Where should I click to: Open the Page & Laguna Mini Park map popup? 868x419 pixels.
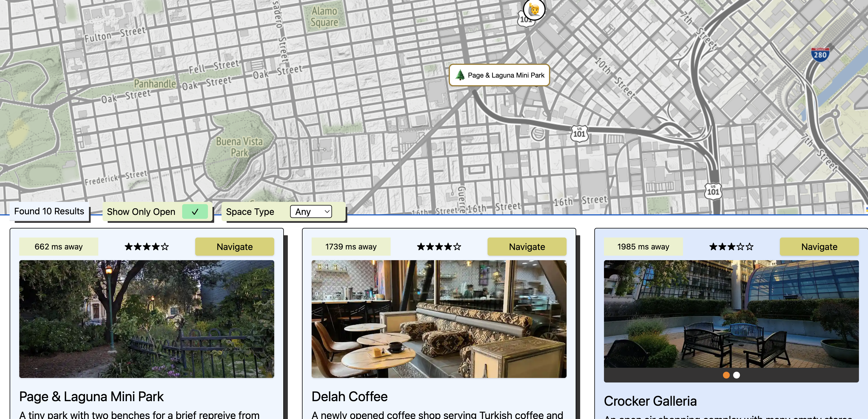point(499,75)
